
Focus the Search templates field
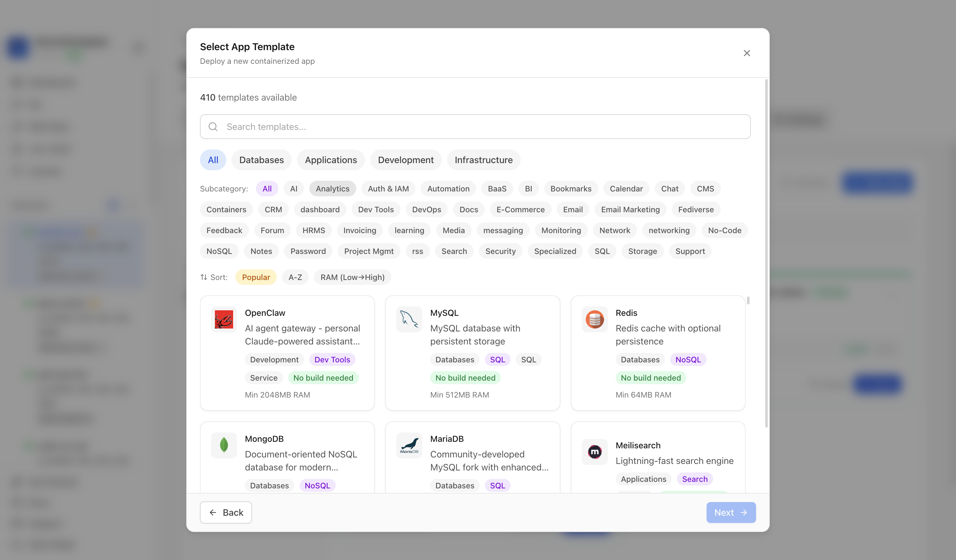tap(475, 127)
